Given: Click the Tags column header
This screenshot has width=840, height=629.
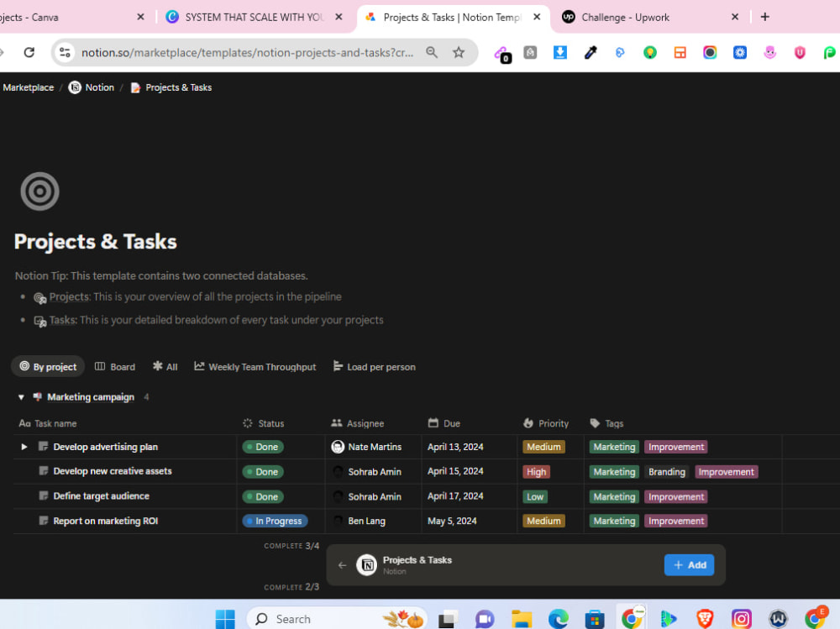Looking at the screenshot, I should (x=606, y=423).
